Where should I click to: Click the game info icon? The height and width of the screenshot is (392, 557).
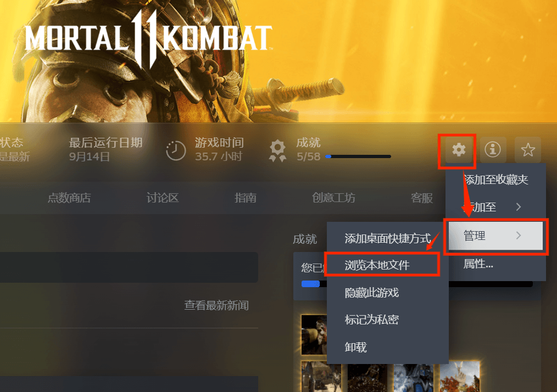pos(493,149)
